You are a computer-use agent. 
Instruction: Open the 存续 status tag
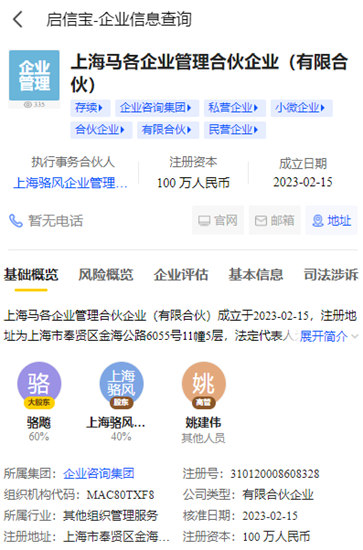click(x=90, y=108)
